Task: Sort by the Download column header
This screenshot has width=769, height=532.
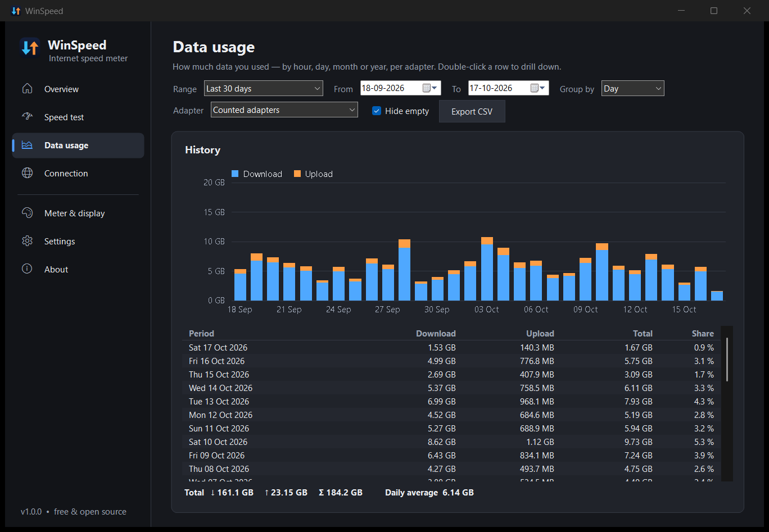Action: coord(436,333)
